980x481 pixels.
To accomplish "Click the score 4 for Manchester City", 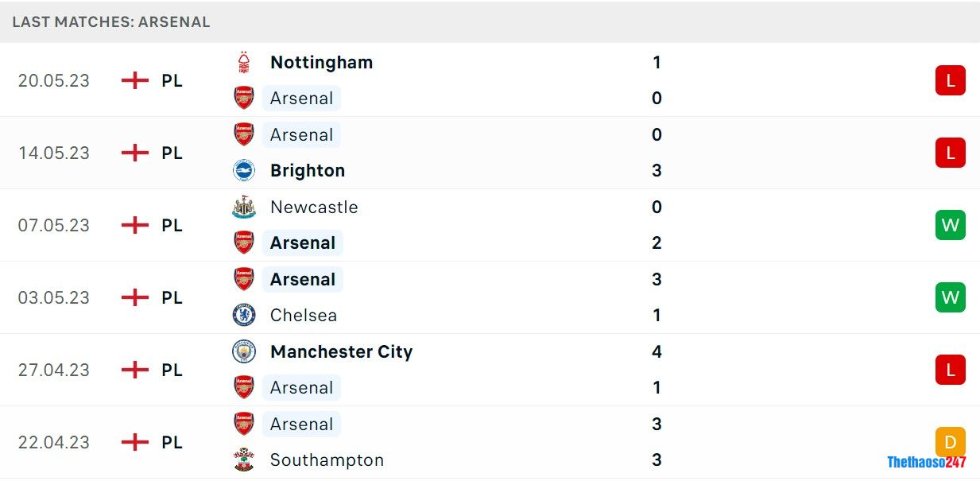I will point(657,351).
